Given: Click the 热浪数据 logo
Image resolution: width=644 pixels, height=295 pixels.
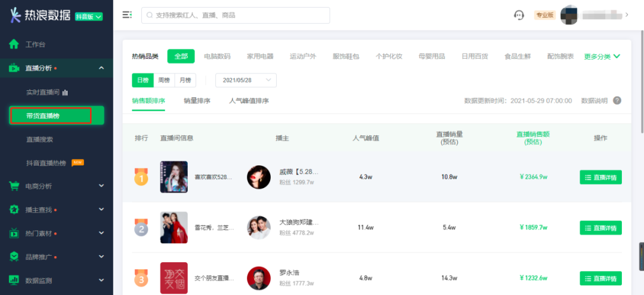Looking at the screenshot, I should tap(41, 15).
